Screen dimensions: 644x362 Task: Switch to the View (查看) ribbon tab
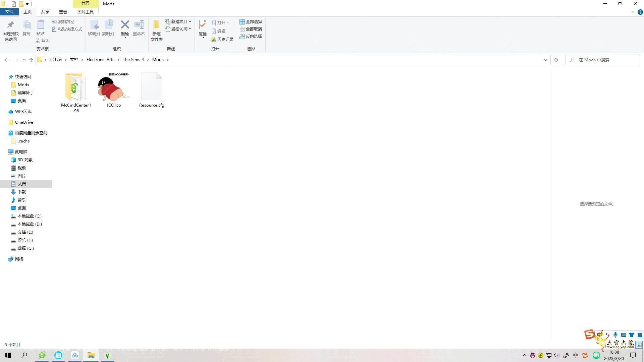click(63, 12)
